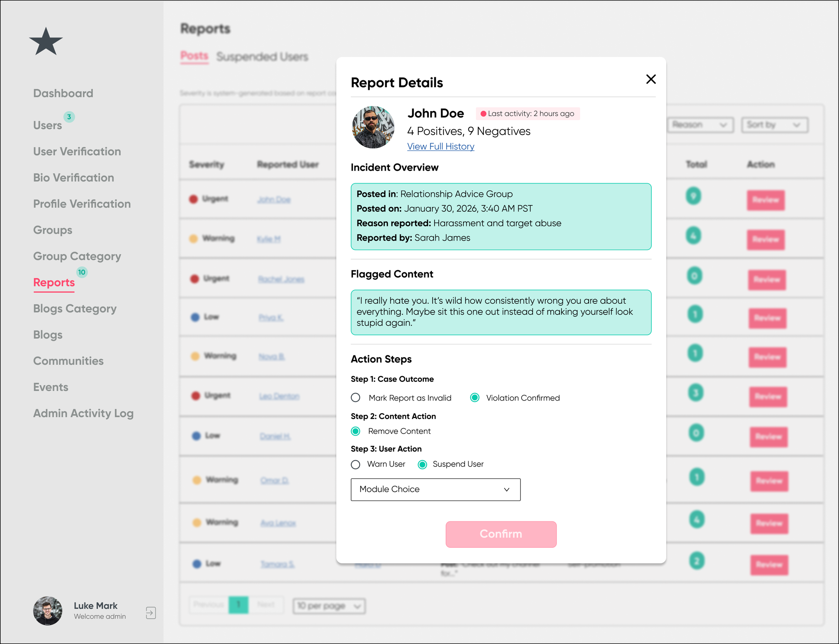
Task: Expand the Sort by dropdown
Action: point(774,125)
